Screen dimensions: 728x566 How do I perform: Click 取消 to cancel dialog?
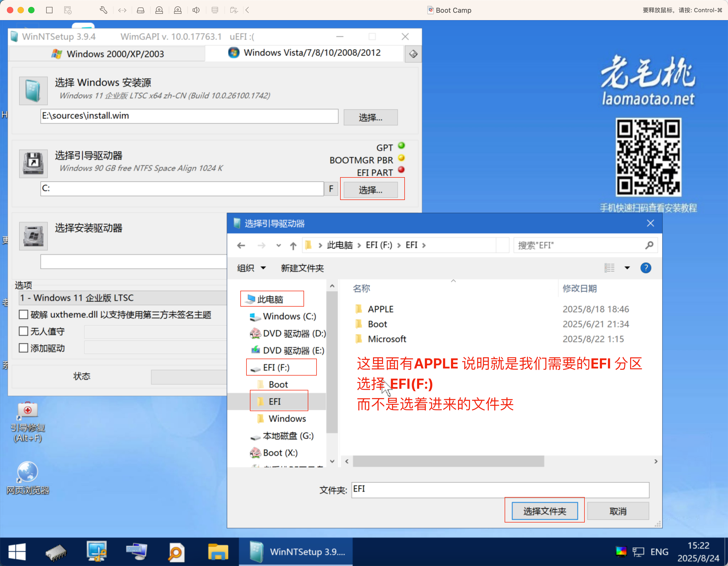(x=618, y=511)
